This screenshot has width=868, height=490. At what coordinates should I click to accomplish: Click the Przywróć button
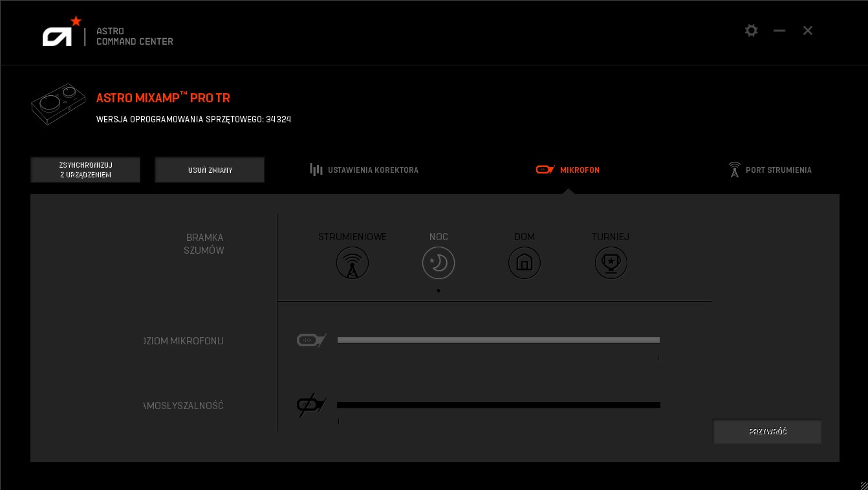(x=767, y=431)
